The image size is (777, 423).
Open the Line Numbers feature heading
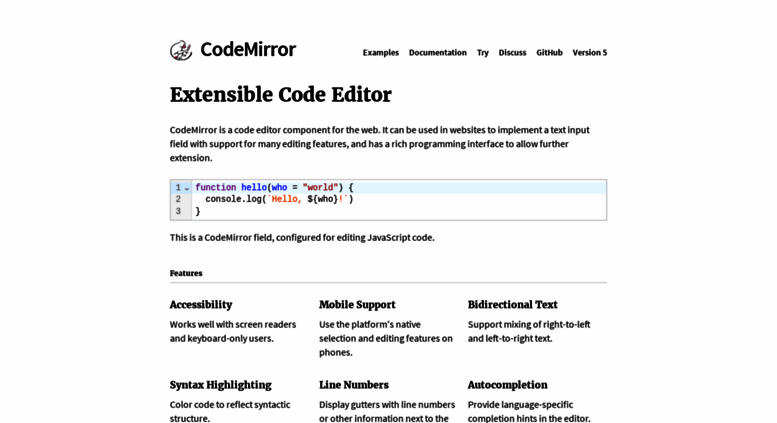354,385
